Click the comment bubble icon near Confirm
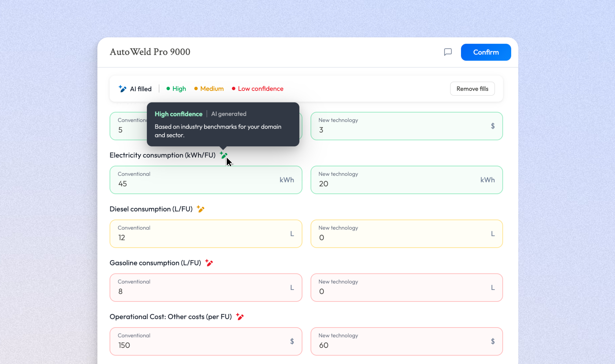The height and width of the screenshot is (364, 615). [448, 52]
